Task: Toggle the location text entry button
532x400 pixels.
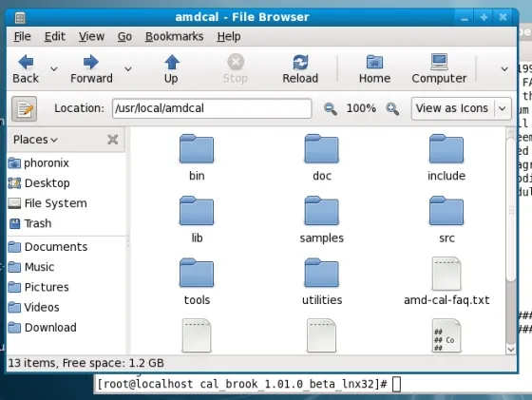Action: pyautogui.click(x=24, y=109)
